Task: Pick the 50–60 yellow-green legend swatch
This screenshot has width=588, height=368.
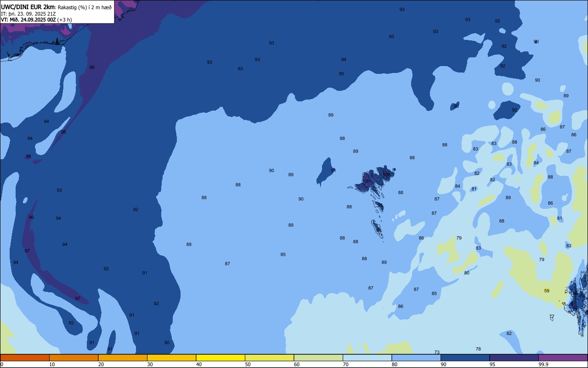Action: point(269,357)
